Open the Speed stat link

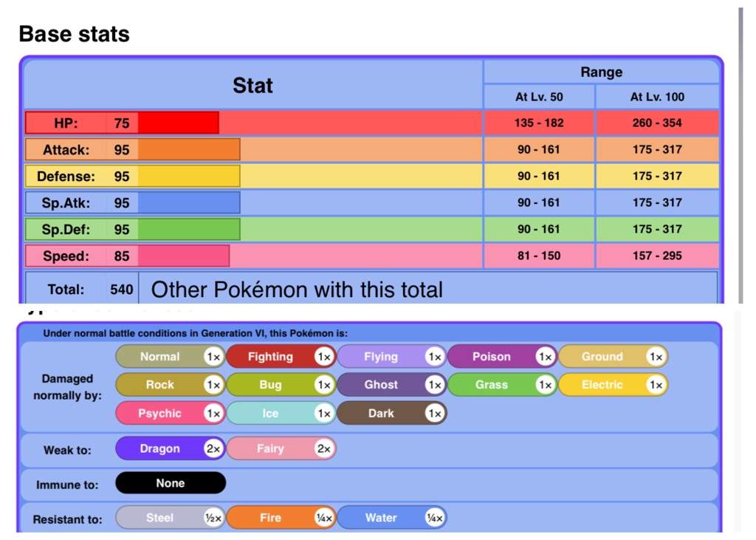pyautogui.click(x=65, y=256)
